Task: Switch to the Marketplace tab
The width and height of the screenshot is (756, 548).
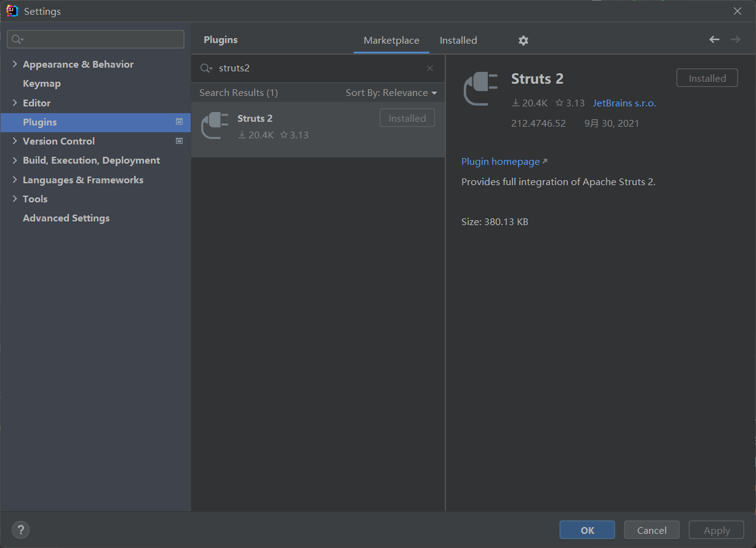Action: pos(391,41)
